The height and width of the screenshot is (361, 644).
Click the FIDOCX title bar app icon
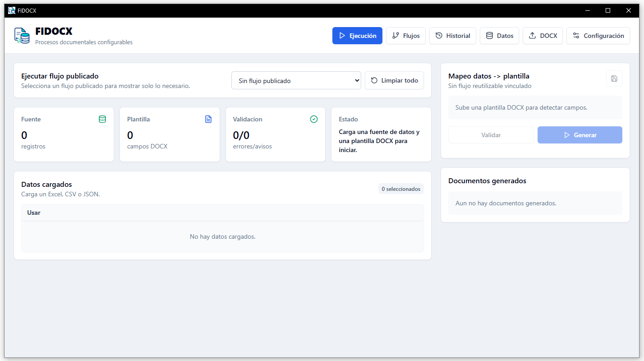pyautogui.click(x=12, y=10)
